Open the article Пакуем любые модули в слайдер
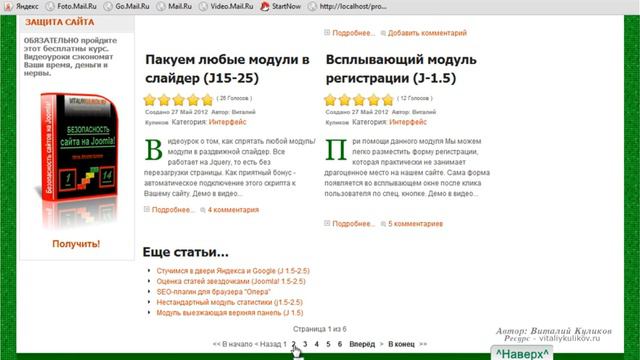640x360 pixels. tap(227, 69)
